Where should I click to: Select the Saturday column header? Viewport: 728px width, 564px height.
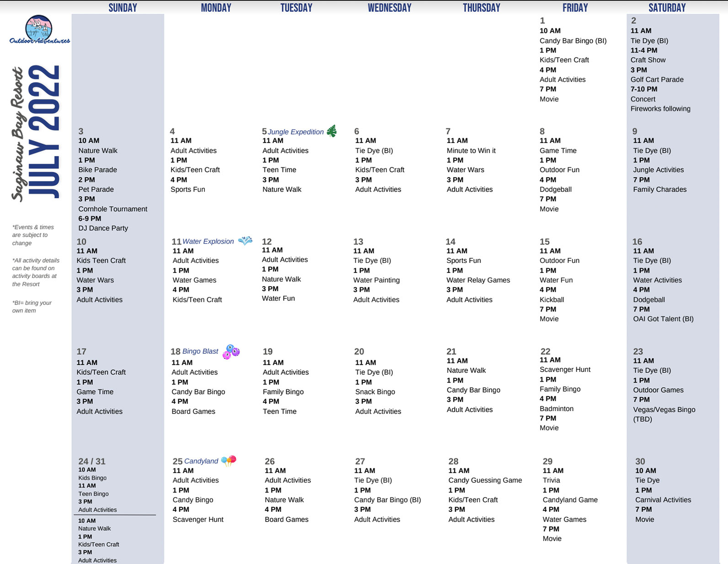667,8
